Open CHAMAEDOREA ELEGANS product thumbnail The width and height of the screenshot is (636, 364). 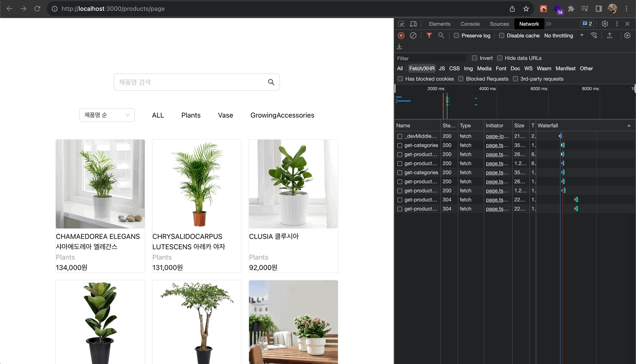tap(100, 184)
